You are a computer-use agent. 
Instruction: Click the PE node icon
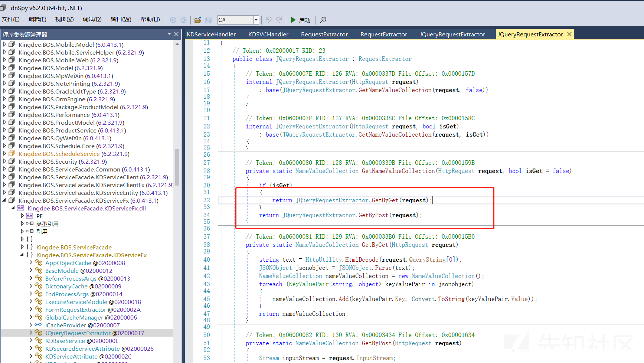click(x=30, y=216)
